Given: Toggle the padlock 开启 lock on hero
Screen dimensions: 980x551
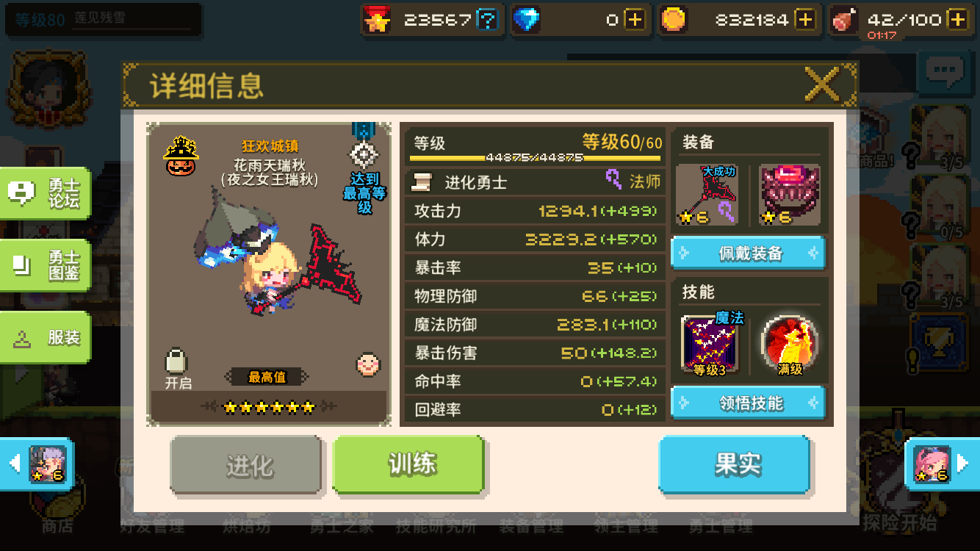Looking at the screenshot, I should coord(177,368).
